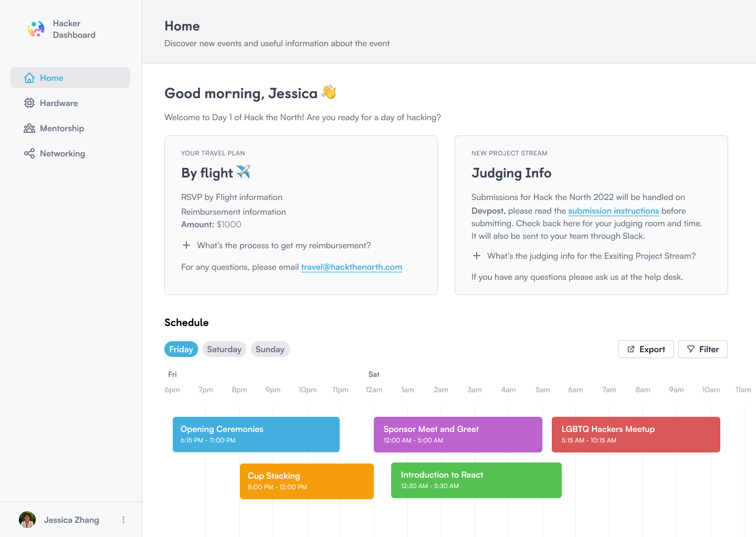The image size is (756, 537).
Task: Click the travel@hackthenorth.com email link
Action: [351, 267]
